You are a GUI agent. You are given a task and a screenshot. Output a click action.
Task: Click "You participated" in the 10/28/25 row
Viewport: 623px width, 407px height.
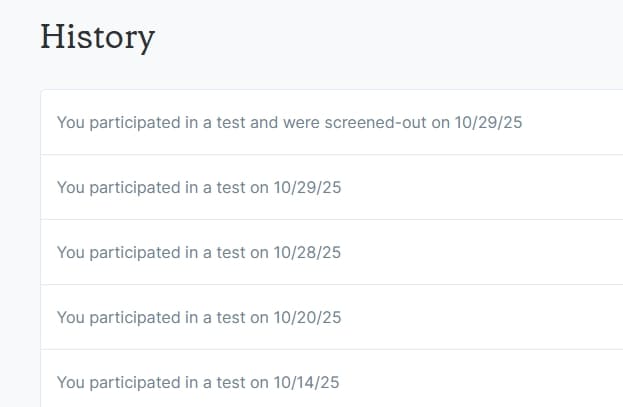[118, 252]
